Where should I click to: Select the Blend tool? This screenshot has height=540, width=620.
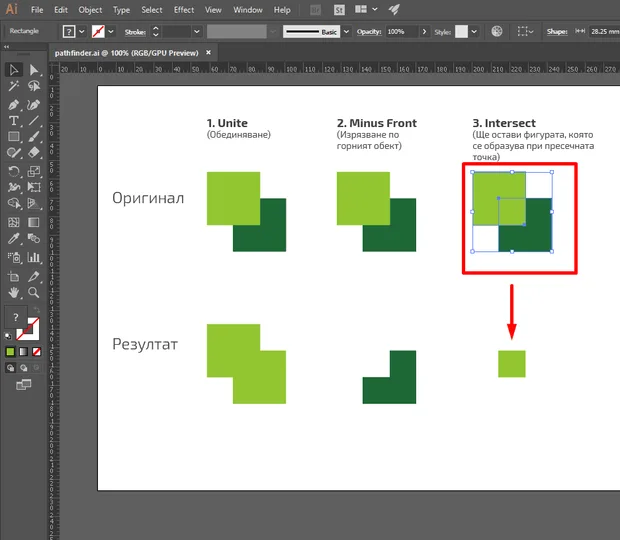click(34, 239)
